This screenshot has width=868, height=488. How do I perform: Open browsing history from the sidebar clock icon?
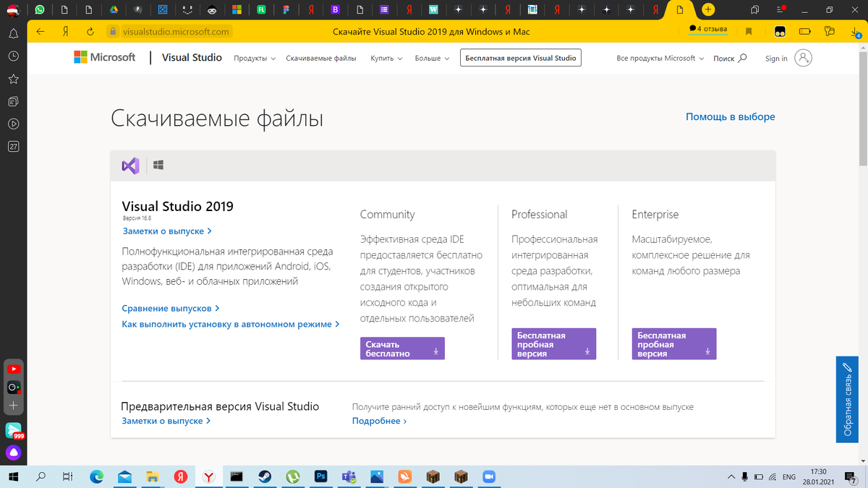click(x=13, y=56)
